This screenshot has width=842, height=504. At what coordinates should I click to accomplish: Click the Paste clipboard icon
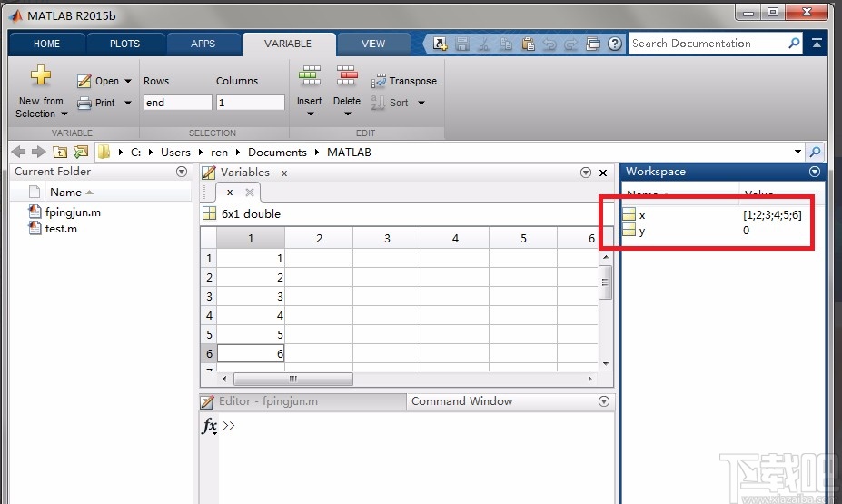tap(528, 44)
